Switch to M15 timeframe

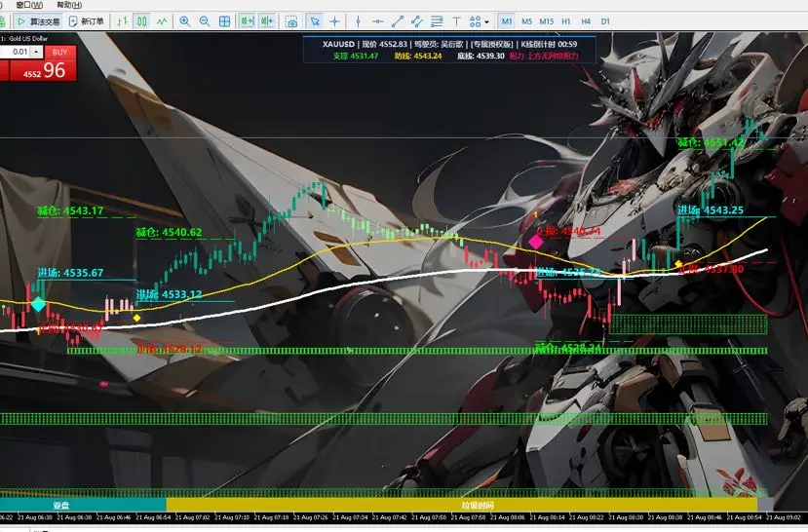coord(546,21)
